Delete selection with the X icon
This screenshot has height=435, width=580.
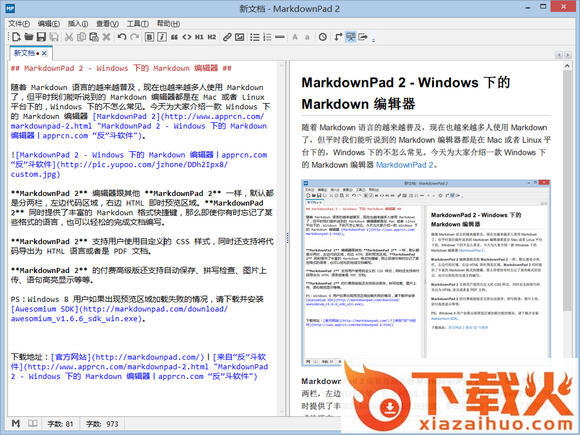point(107,37)
